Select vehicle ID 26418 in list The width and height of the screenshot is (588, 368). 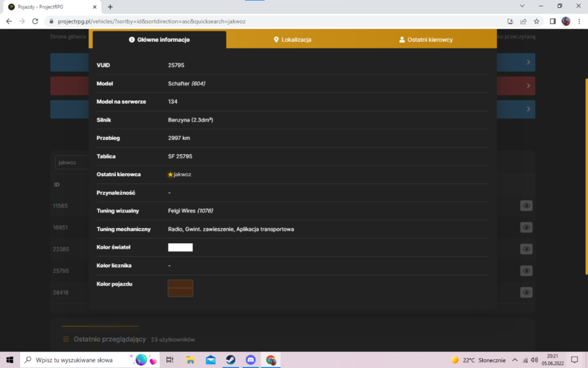[61, 293]
